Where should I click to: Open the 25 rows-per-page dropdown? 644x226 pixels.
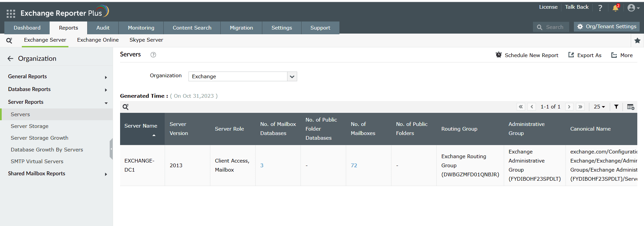pos(599,107)
